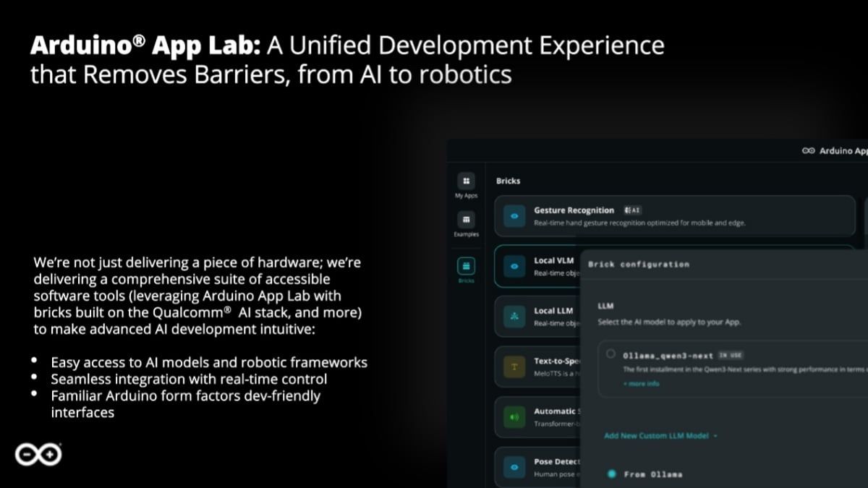Click the Local LLM brick icon
The width and height of the screenshot is (868, 488).
click(514, 317)
